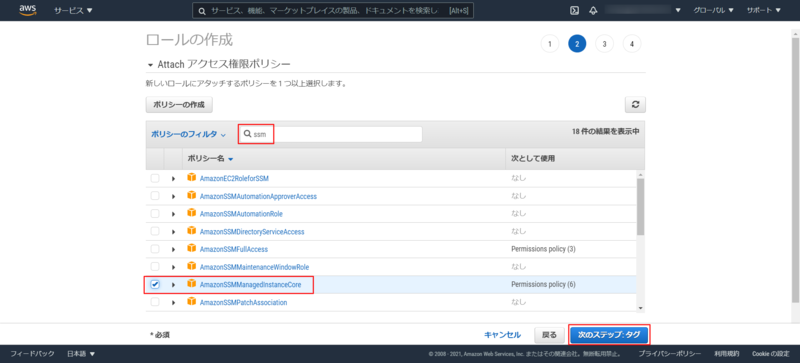Image resolution: width=800 pixels, height=363 pixels.
Task: Check the AmazonSSMPatchAssociation checkbox
Action: point(155,302)
